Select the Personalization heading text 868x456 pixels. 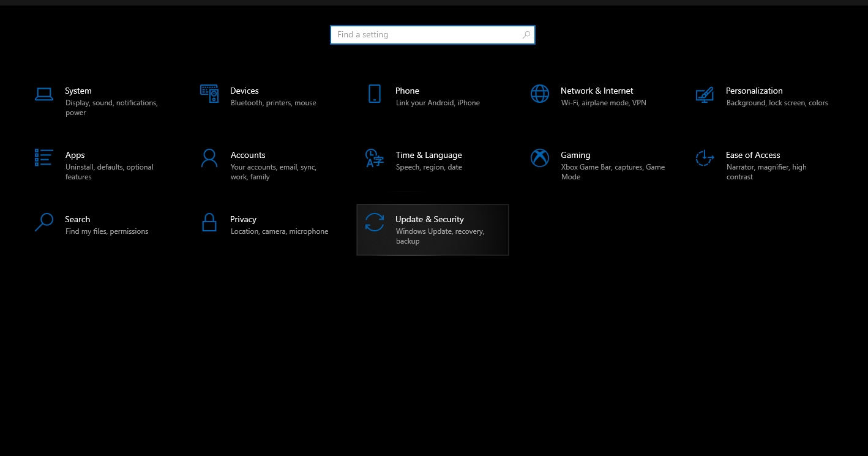coord(754,91)
